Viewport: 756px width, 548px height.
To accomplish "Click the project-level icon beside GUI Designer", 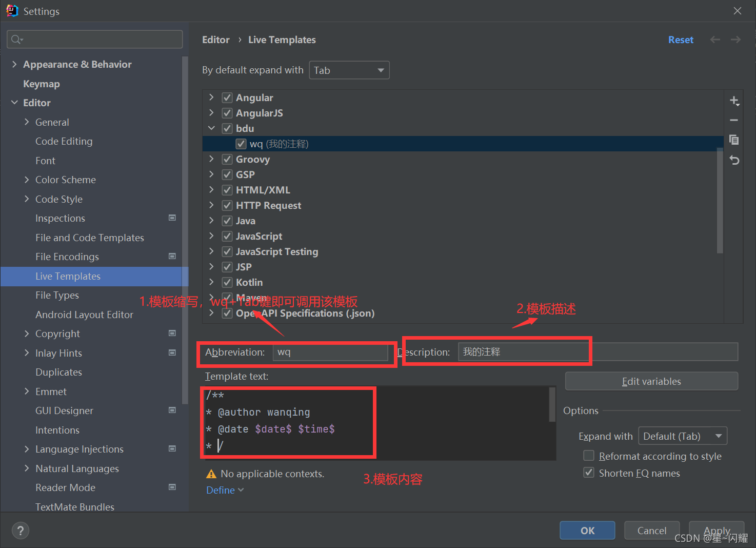I will pos(172,410).
